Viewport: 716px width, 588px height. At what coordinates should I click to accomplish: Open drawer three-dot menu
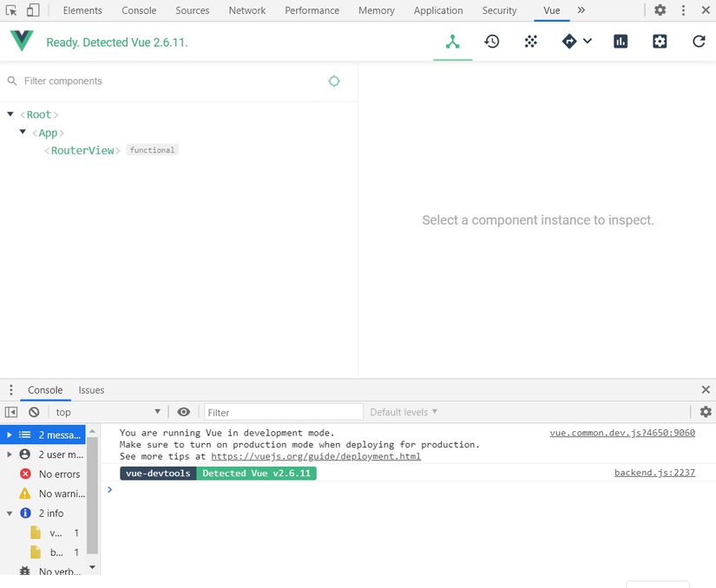[11, 389]
